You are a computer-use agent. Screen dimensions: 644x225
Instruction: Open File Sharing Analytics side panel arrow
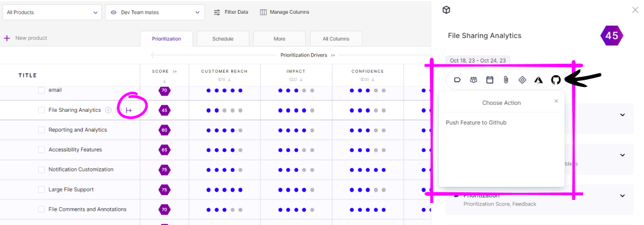pos(129,110)
